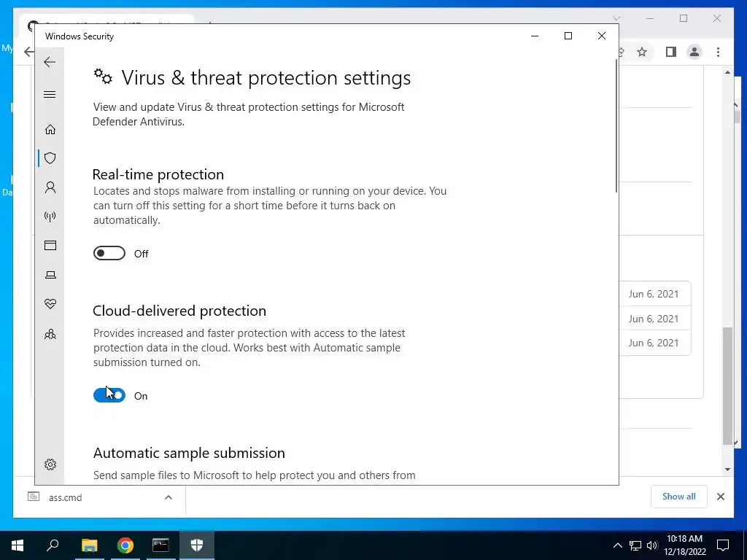
Task: Click Show all downloads button
Action: coord(678,497)
